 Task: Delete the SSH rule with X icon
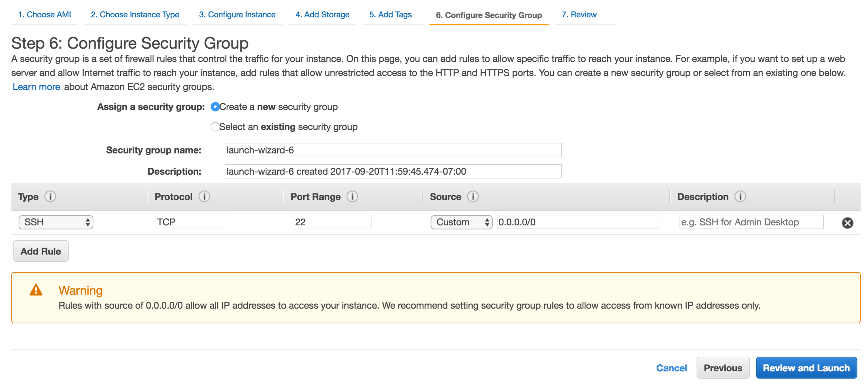tap(847, 223)
